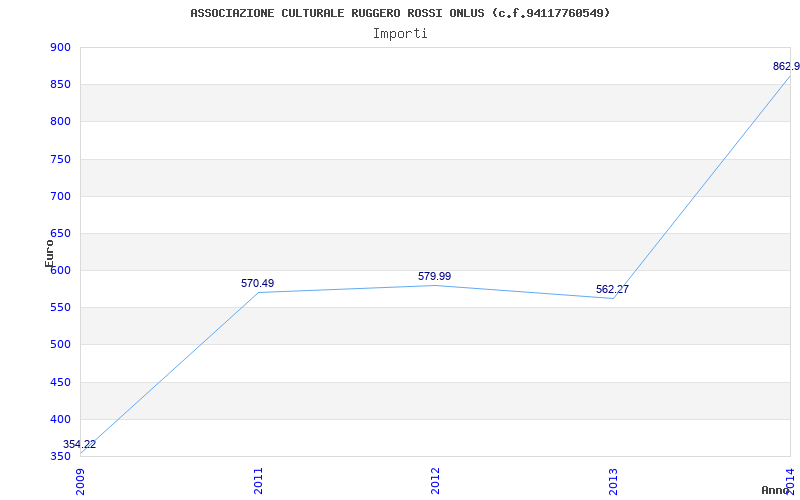Image resolution: width=800 pixels, height=500 pixels.
Task: Click the 850 y-axis value
Action: click(60, 85)
